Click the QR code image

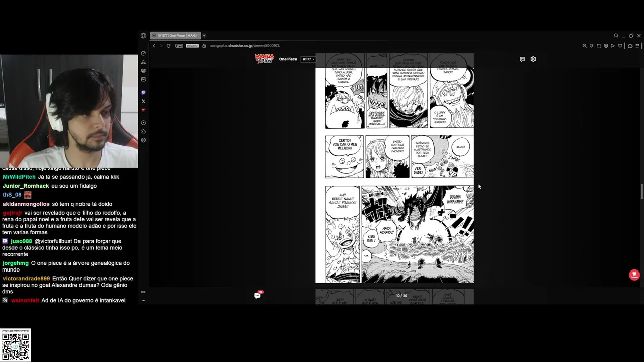click(15, 347)
